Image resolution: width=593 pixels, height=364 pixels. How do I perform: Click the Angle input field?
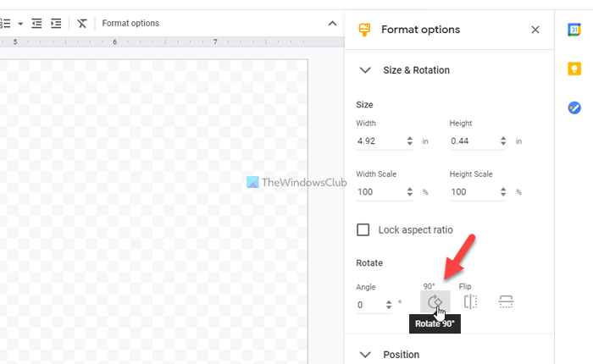pyautogui.click(x=369, y=305)
